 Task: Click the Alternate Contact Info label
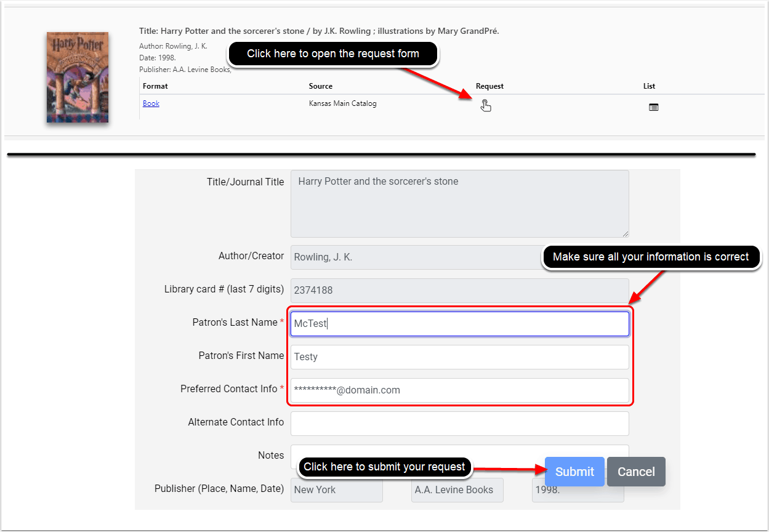pyautogui.click(x=236, y=422)
